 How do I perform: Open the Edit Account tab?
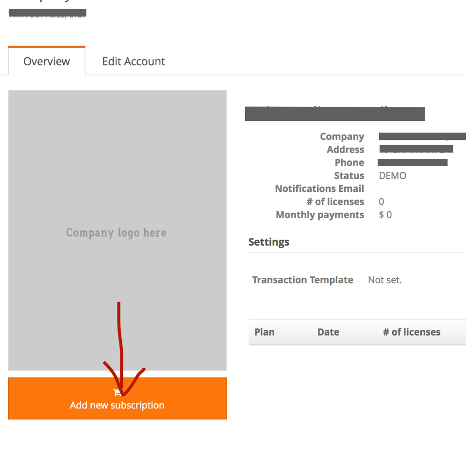133,61
